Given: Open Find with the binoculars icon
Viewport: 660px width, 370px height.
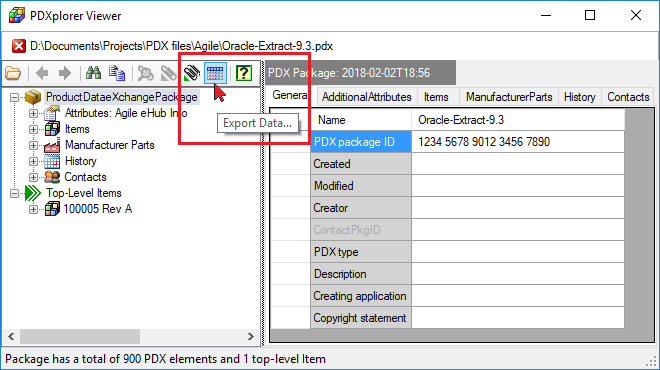Looking at the screenshot, I should (93, 73).
